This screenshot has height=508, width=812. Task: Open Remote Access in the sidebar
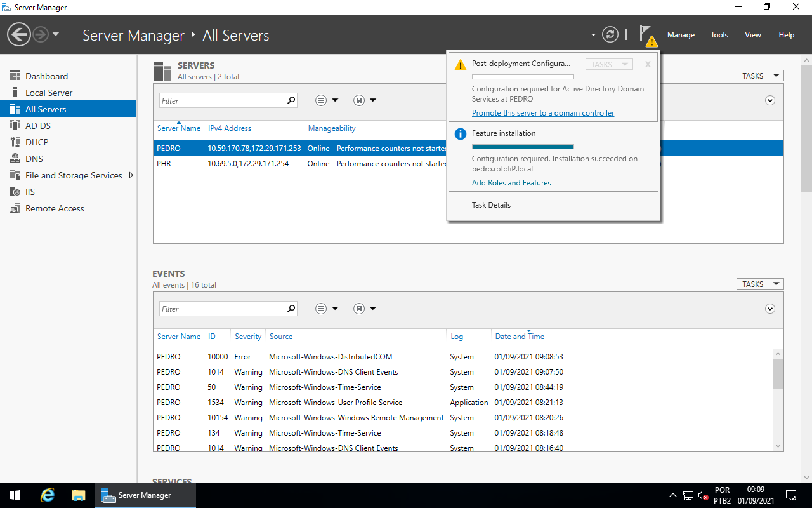point(55,208)
